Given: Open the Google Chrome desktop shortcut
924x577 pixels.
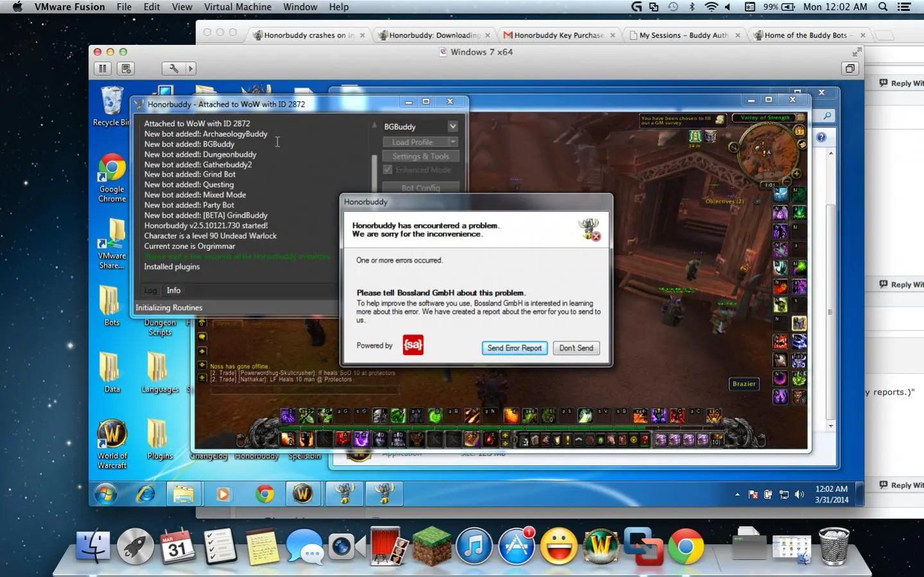Looking at the screenshot, I should [x=112, y=178].
